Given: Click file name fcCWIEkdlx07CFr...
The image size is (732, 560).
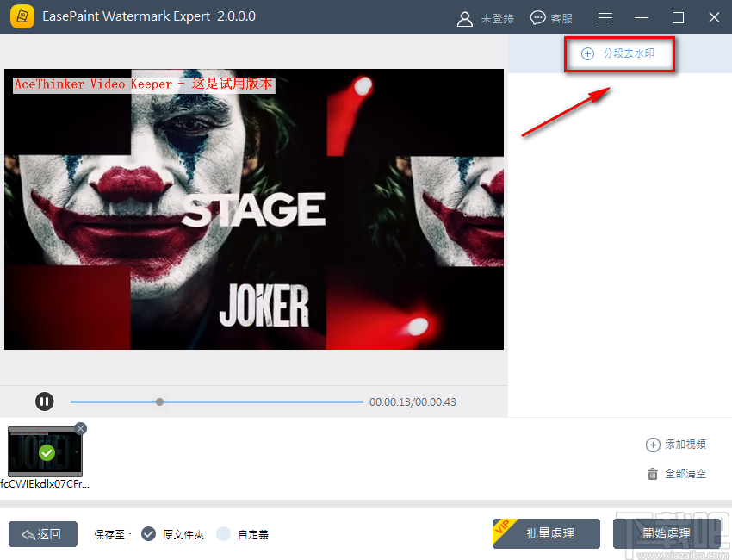Looking at the screenshot, I should tap(45, 484).
